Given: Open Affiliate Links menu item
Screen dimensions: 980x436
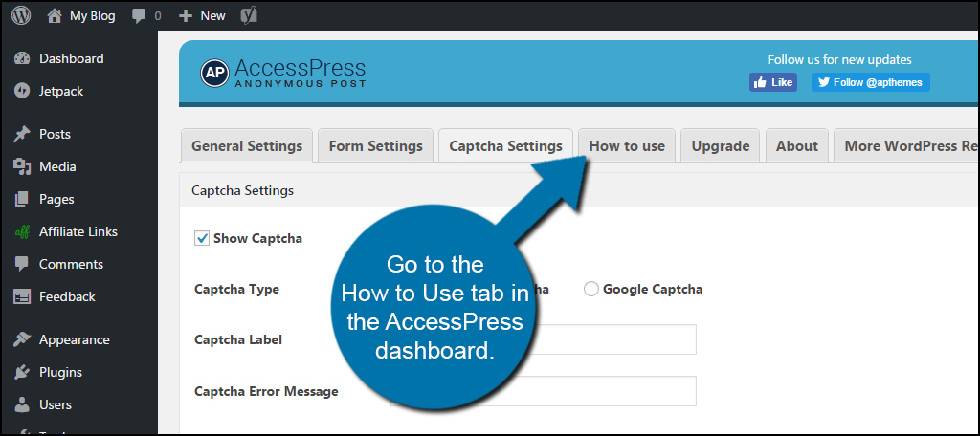Looking at the screenshot, I should (x=78, y=231).
